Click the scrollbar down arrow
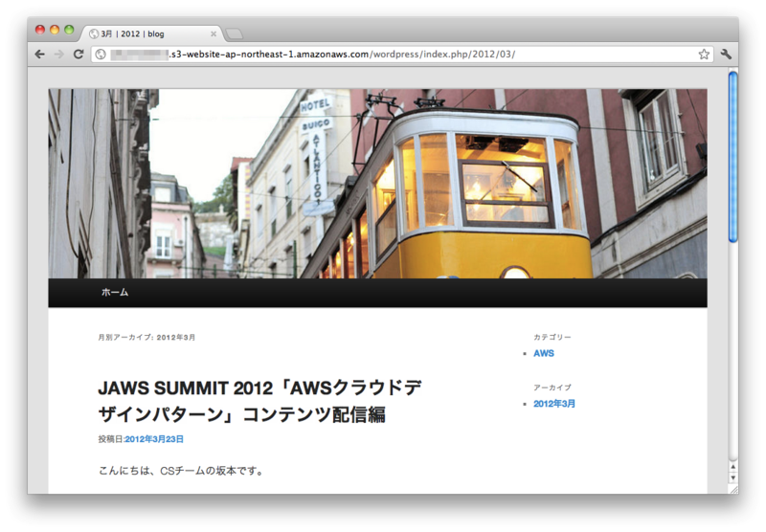 (732, 477)
